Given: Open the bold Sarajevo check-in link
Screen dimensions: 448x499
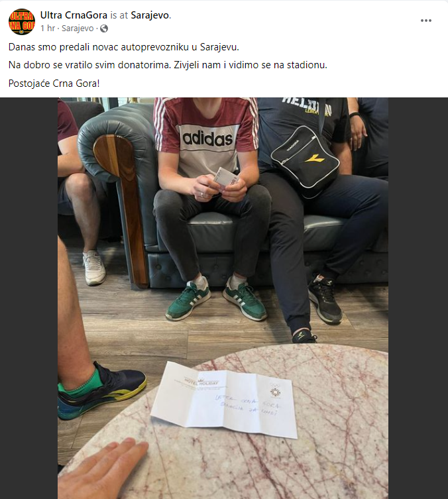Looking at the screenshot, I should pyautogui.click(x=150, y=15).
